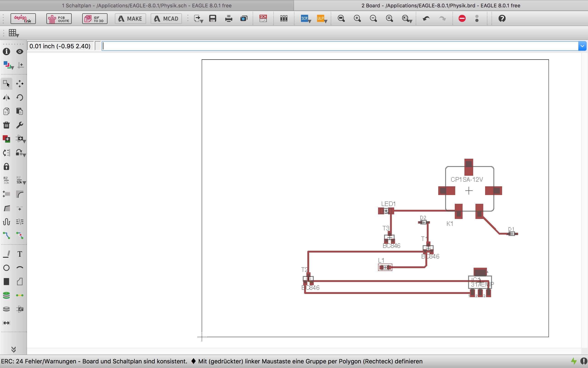Viewport: 588px width, 368px height.
Task: Zoom out of the board
Action: [373, 18]
